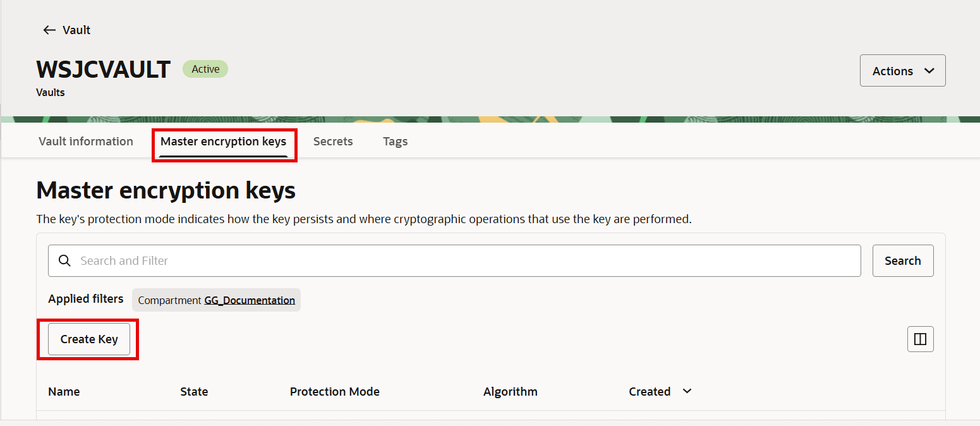Click the Protection Mode column header
This screenshot has width=980, height=426.
click(335, 391)
